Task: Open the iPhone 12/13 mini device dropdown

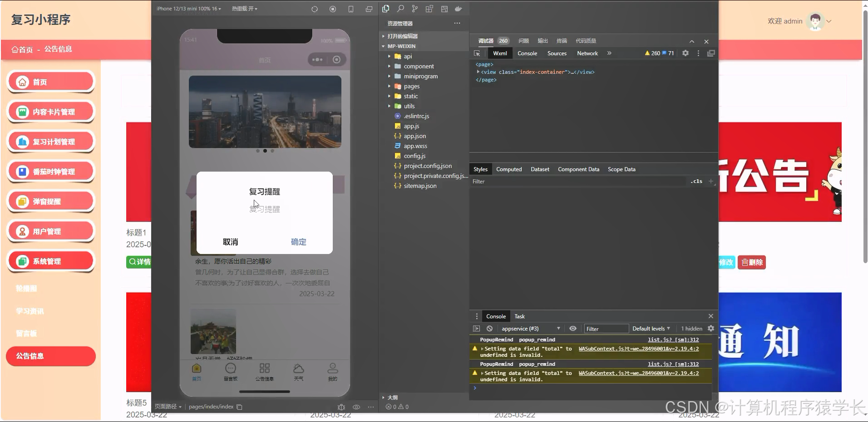Action: tap(188, 9)
